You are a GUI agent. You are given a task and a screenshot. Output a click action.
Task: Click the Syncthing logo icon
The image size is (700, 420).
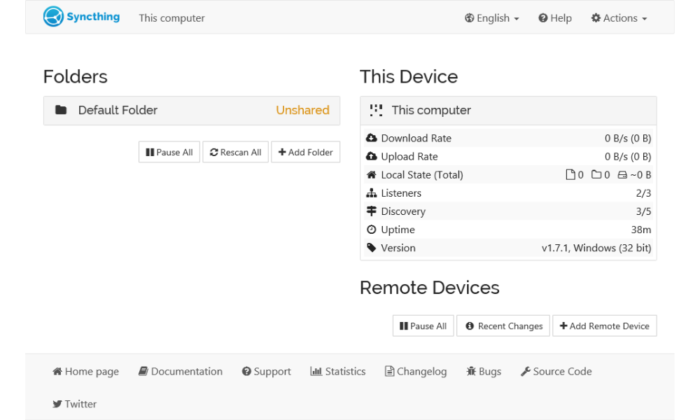pos(53,17)
